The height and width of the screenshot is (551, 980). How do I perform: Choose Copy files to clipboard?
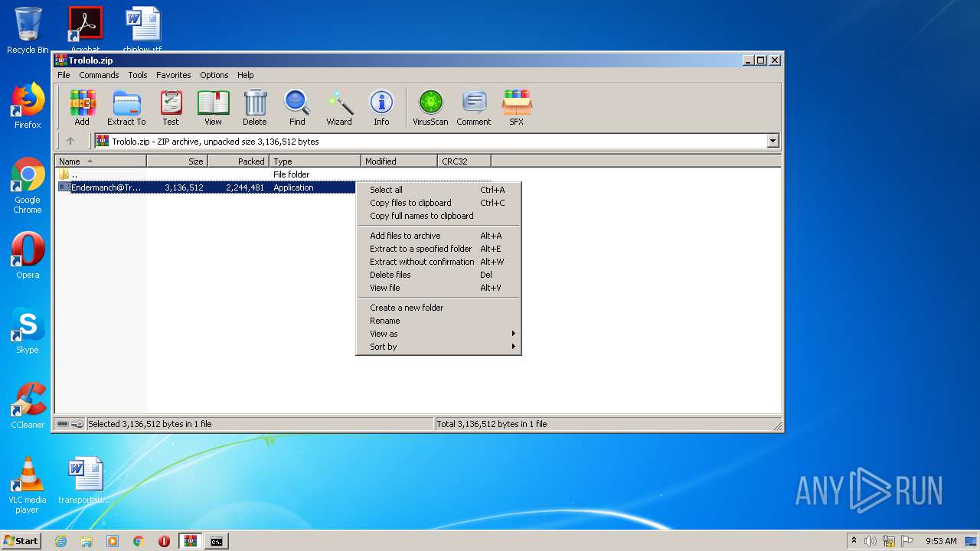point(439,203)
